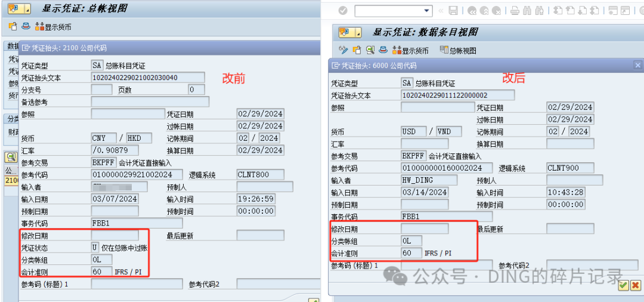Click the 页数 0 field in 2100 dialog
This screenshot has height=302, width=644.
pos(197,89)
